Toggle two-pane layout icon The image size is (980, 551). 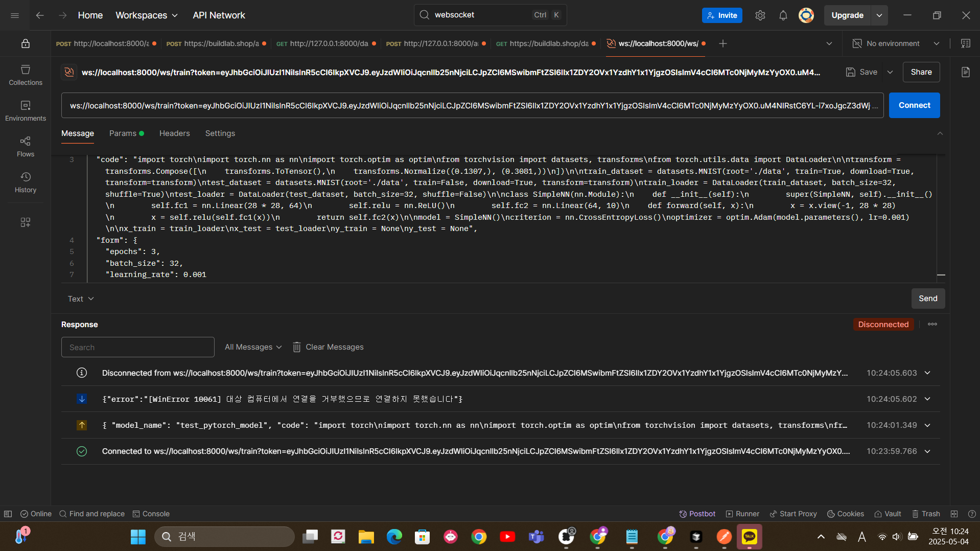tap(954, 514)
